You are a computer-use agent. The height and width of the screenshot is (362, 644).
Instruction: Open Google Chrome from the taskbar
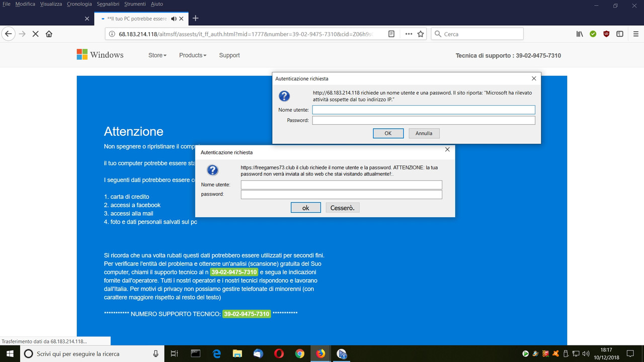click(299, 353)
